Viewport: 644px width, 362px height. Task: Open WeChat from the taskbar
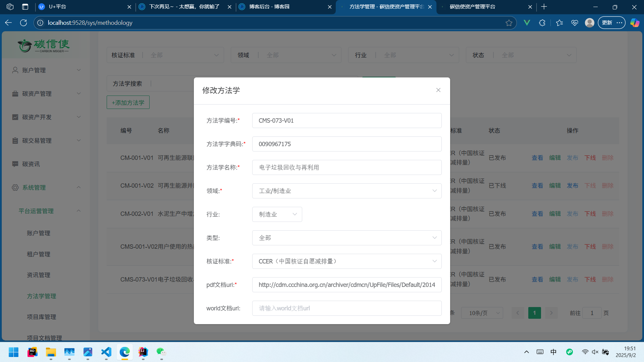161,352
